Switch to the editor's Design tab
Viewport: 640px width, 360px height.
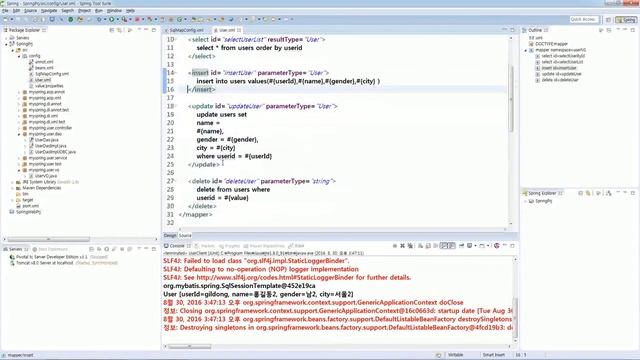click(x=170, y=236)
